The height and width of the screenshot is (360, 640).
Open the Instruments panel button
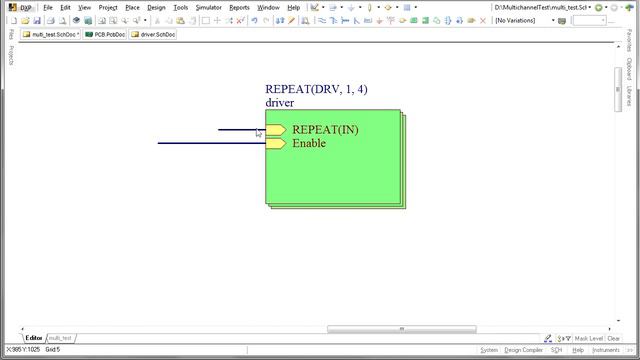606,350
